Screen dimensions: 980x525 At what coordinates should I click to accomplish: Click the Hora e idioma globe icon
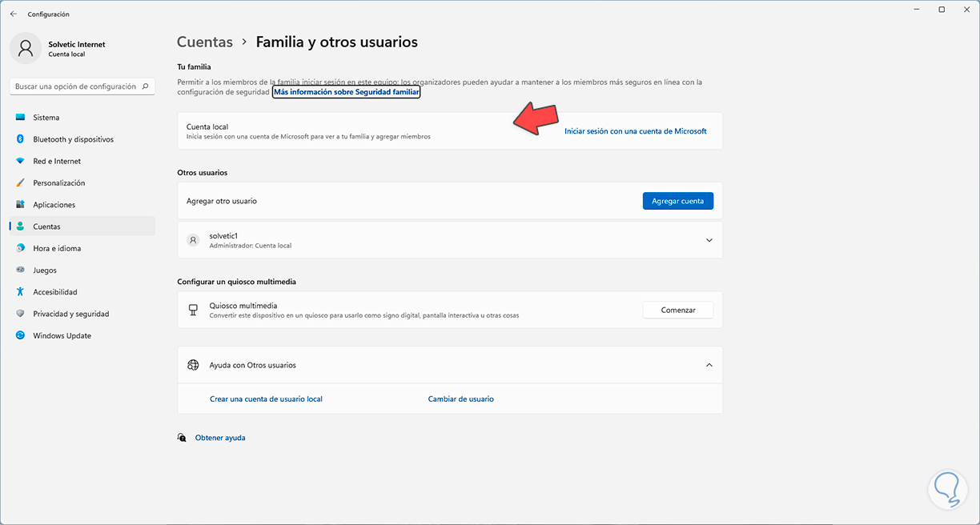coord(21,248)
